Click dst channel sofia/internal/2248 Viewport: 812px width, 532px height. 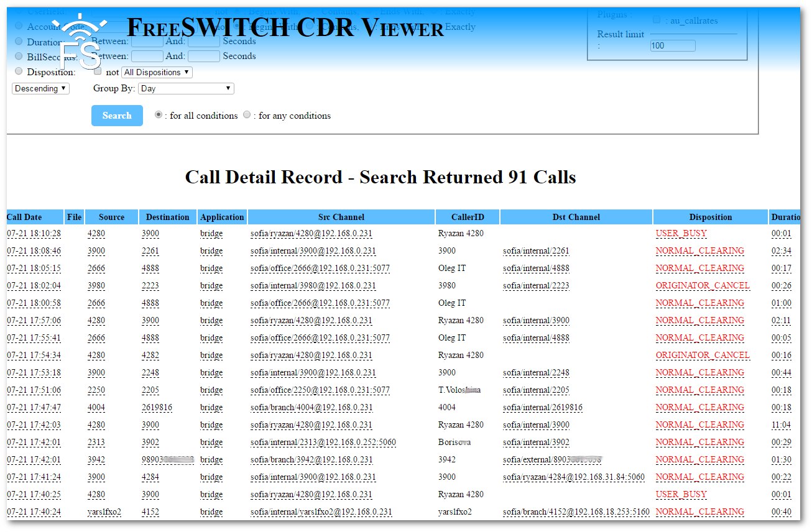[x=536, y=373]
